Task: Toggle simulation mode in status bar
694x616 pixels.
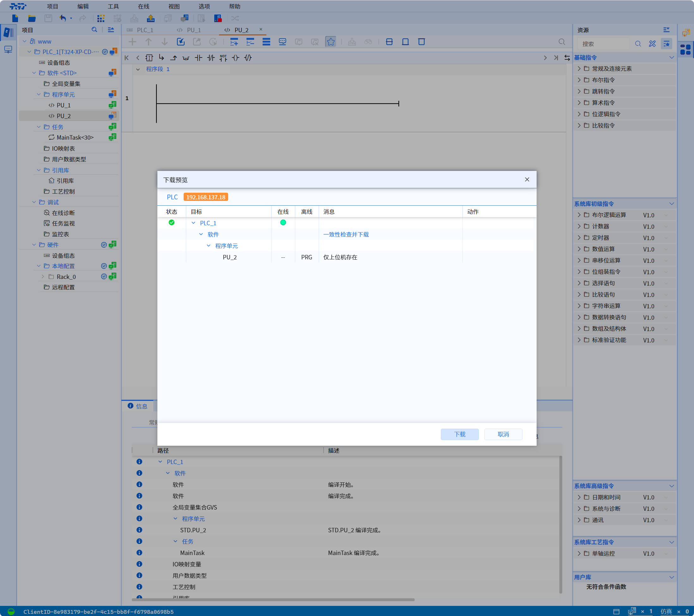Action: click(x=666, y=612)
